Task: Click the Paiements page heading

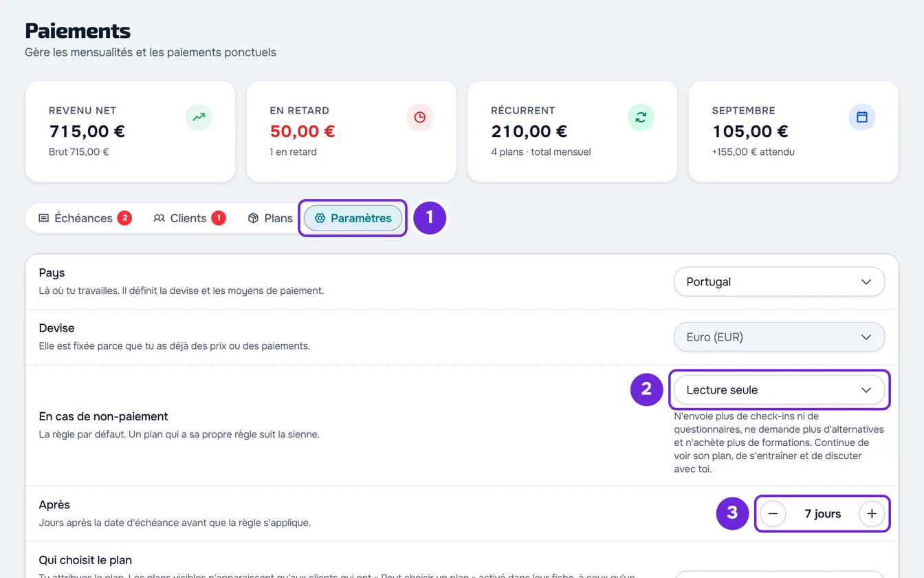Action: pyautogui.click(x=78, y=31)
